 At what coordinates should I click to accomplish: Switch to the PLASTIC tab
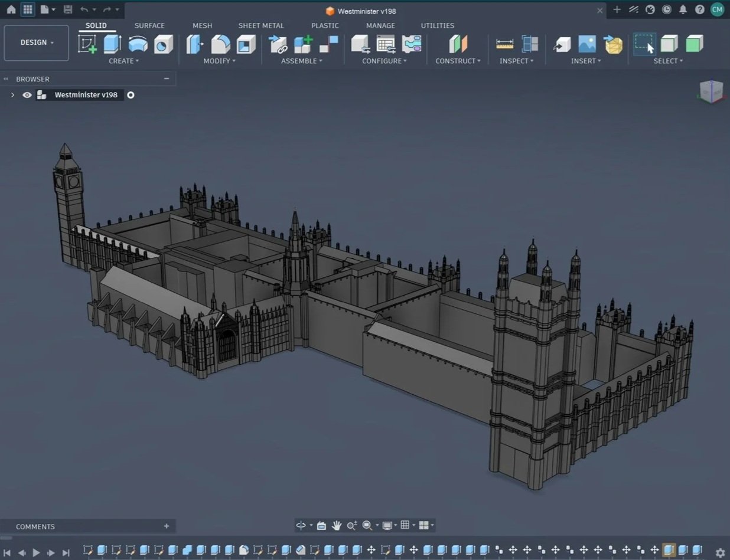pos(325,25)
